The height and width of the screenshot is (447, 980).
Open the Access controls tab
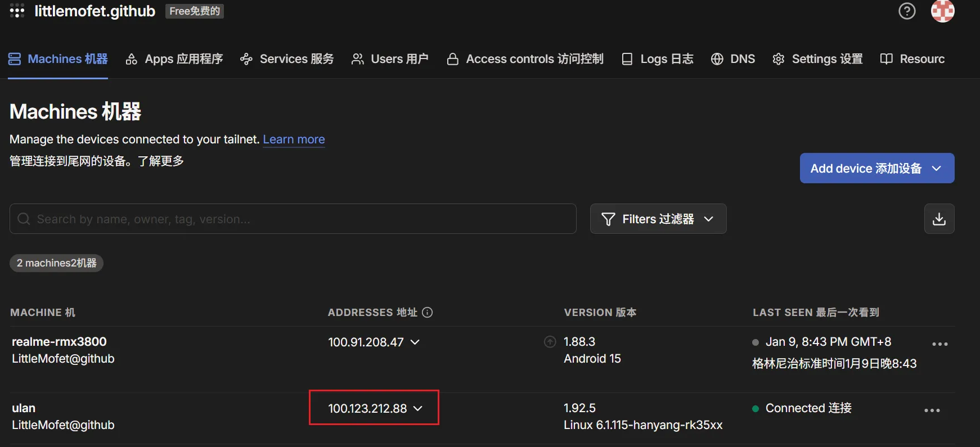pyautogui.click(x=525, y=59)
